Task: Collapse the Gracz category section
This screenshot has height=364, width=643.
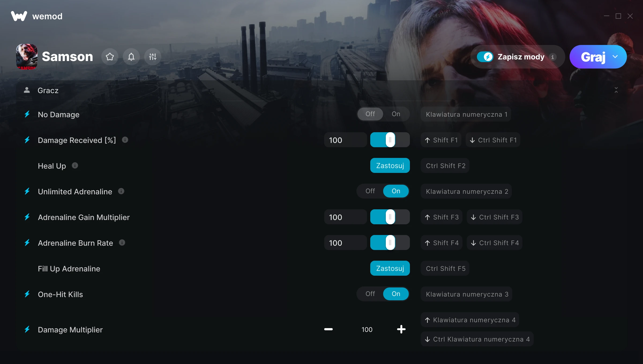Action: tap(616, 90)
